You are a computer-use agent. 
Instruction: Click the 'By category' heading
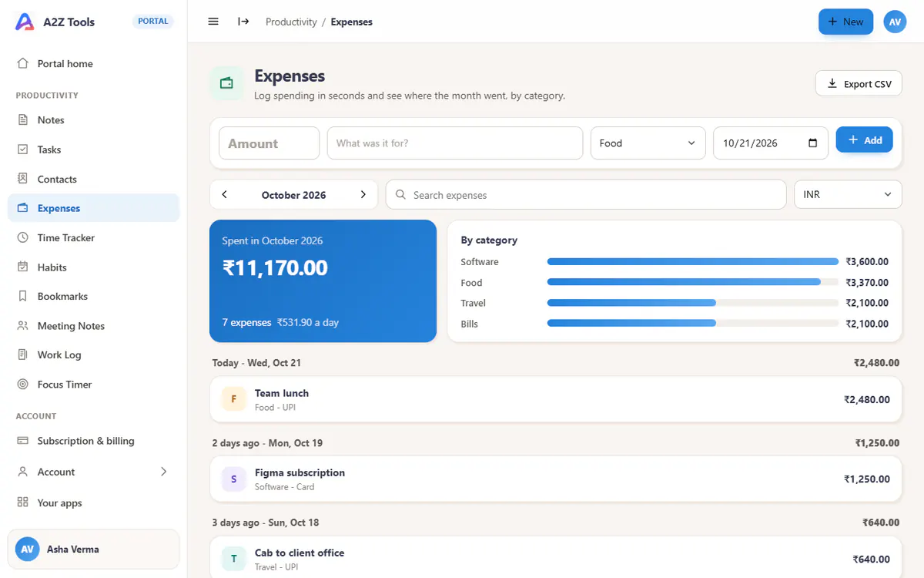pyautogui.click(x=489, y=240)
